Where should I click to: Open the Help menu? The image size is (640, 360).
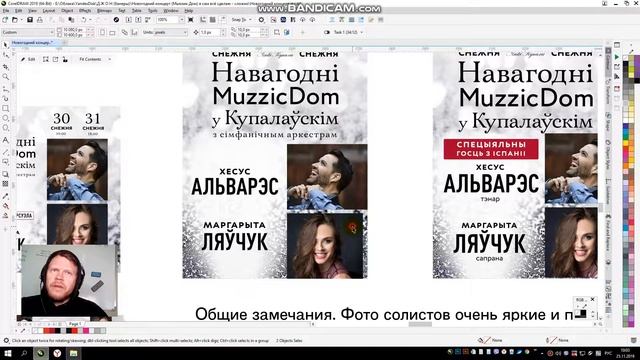[x=189, y=11]
